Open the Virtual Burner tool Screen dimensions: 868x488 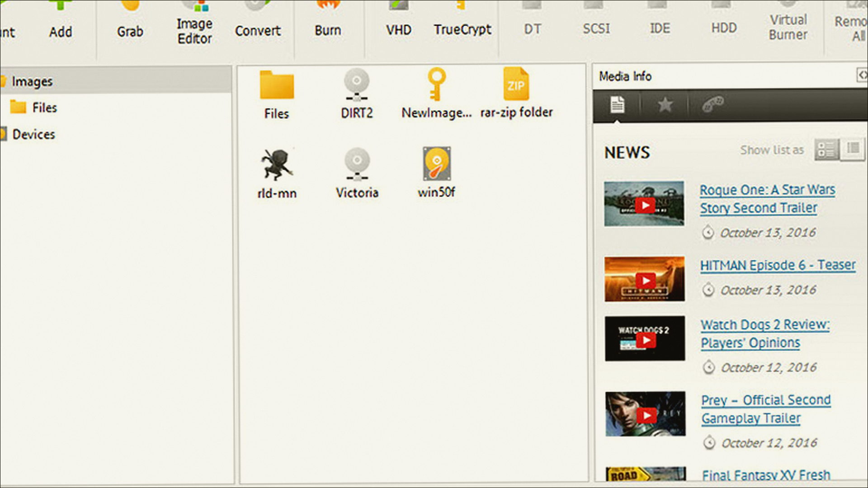point(788,21)
